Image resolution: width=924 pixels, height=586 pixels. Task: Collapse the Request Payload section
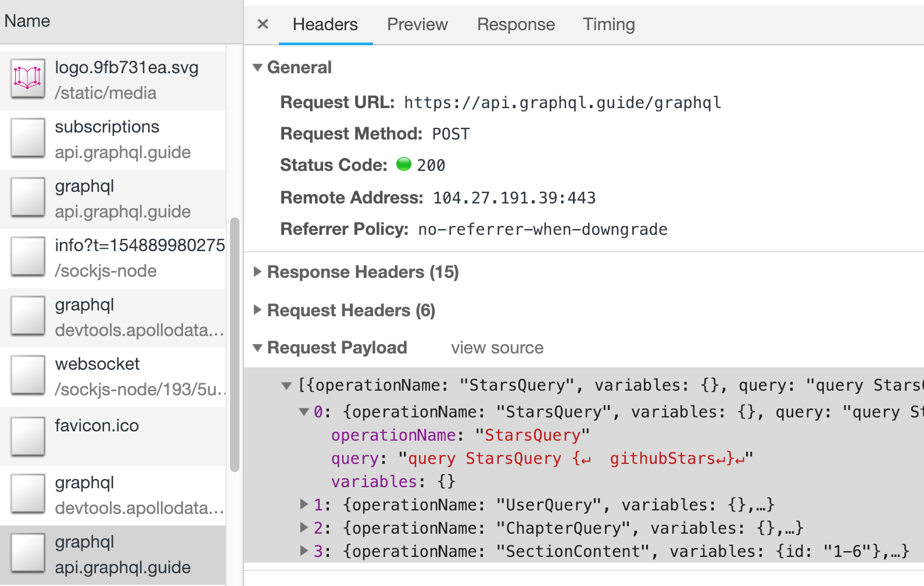tap(257, 348)
